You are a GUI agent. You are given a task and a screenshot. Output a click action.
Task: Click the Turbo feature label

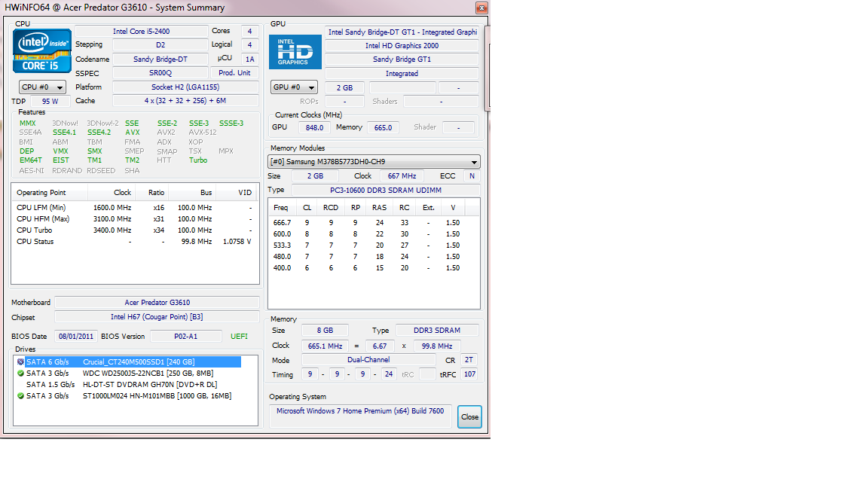tap(198, 160)
